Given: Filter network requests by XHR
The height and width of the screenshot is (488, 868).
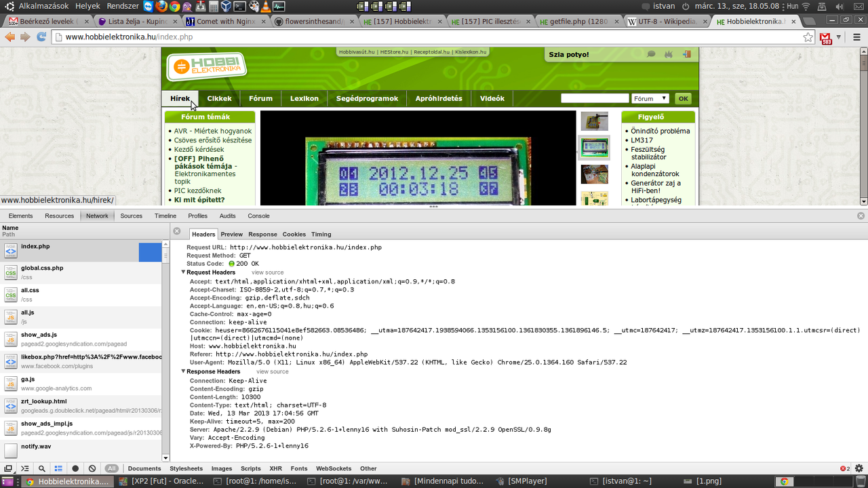Looking at the screenshot, I should (x=275, y=468).
